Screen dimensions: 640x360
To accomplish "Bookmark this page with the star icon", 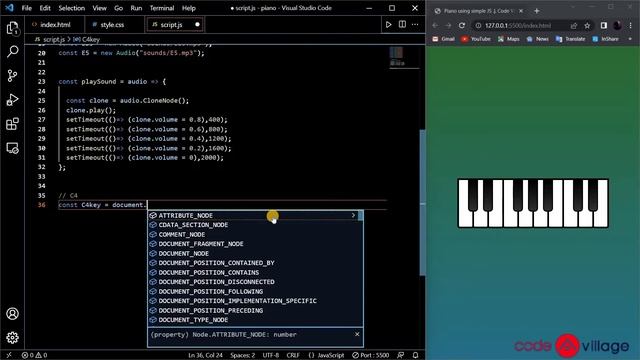I will pyautogui.click(x=587, y=25).
